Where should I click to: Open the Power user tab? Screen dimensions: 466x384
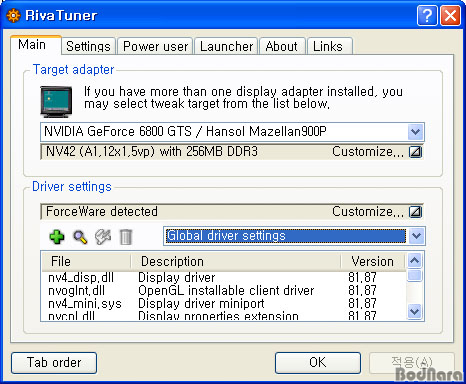click(155, 46)
